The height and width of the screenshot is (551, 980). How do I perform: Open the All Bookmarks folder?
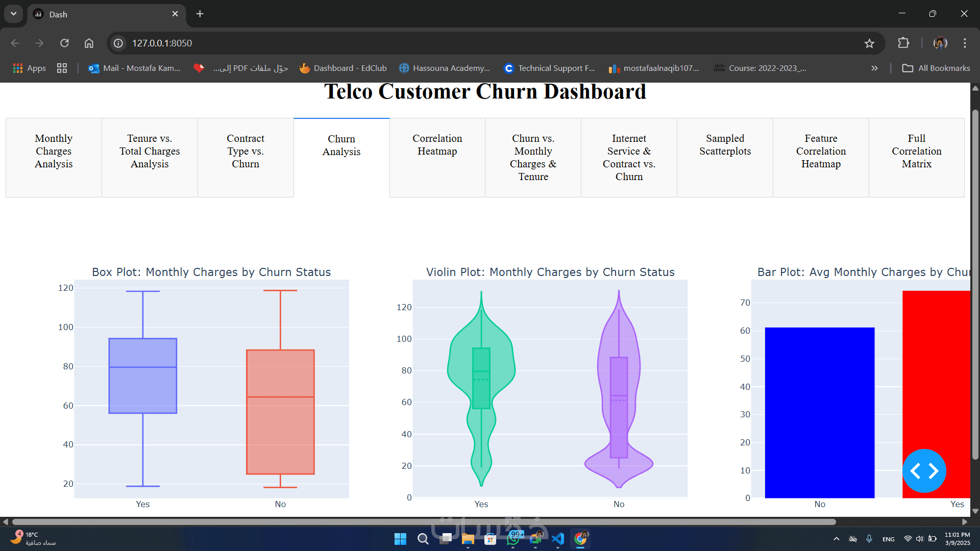(x=936, y=68)
